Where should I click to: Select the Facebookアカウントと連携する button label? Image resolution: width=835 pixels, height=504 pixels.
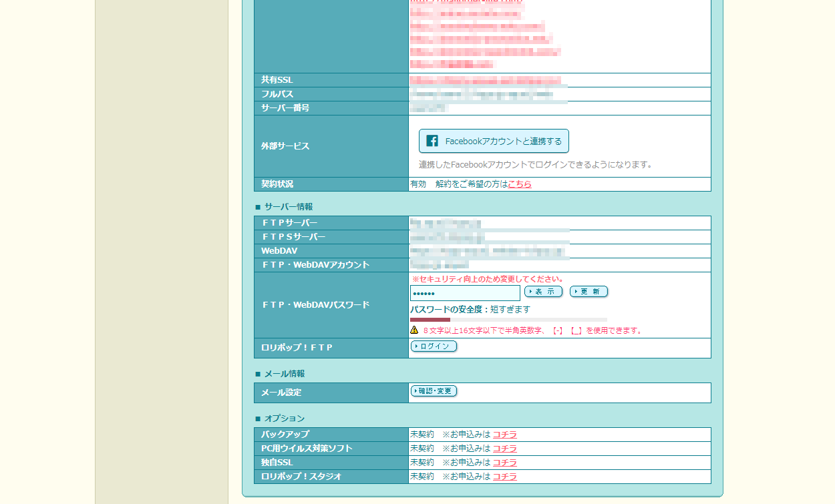point(503,142)
